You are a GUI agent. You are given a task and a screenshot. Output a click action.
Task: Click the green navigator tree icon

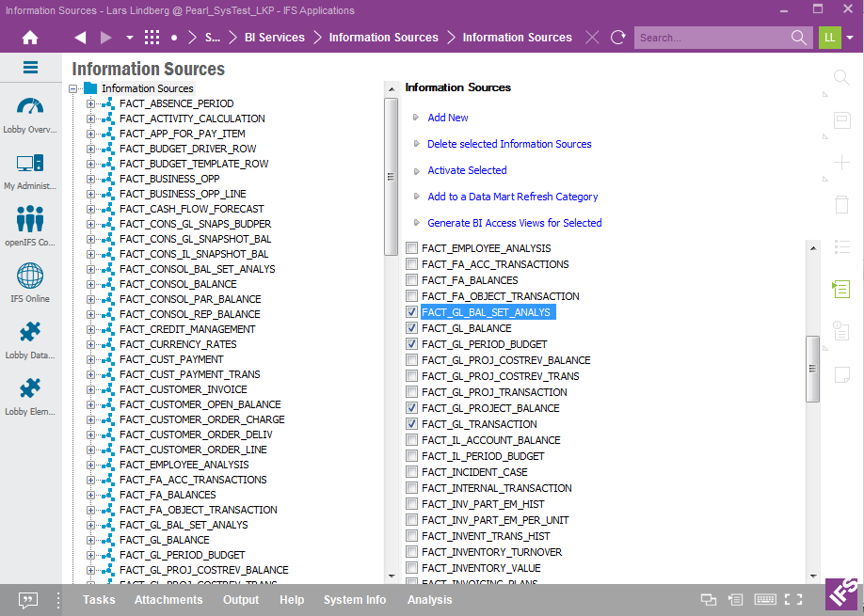pos(841,289)
